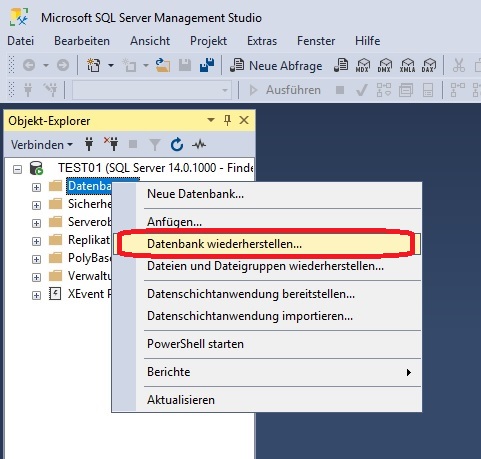Image resolution: width=481 pixels, height=459 pixels.
Task: Choose Dateien und Dateigruppen wiederherstellen...
Action: [267, 266]
